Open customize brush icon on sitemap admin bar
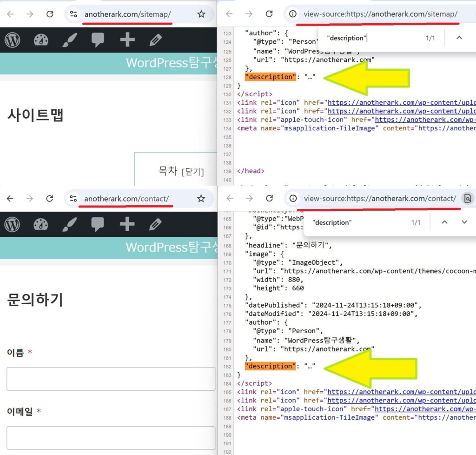 tap(70, 40)
